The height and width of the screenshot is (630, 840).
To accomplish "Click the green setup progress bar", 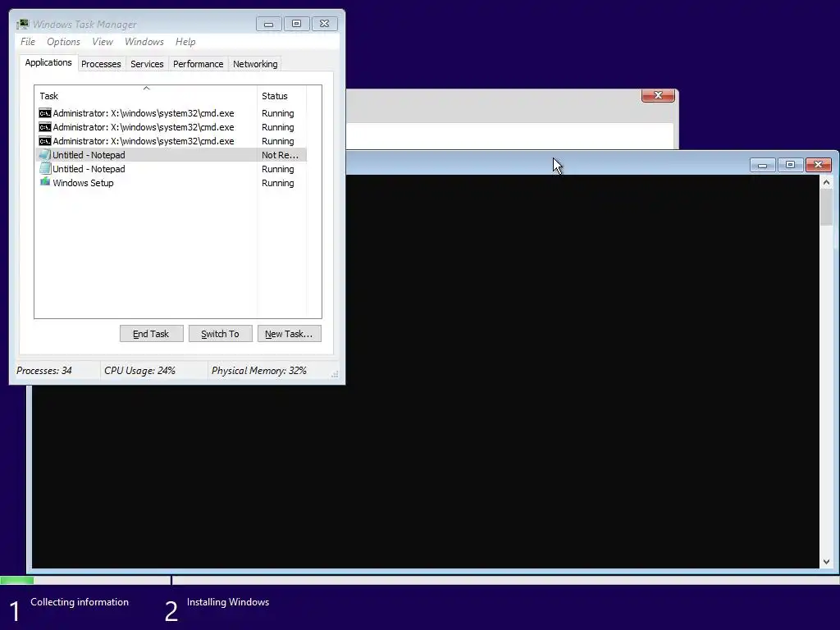I will (x=16, y=580).
